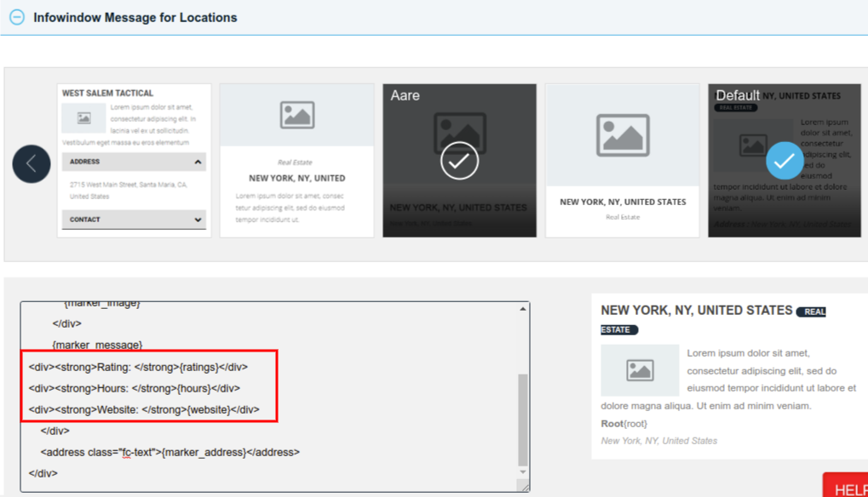
Task: Select the Default template title label
Action: tap(736, 95)
